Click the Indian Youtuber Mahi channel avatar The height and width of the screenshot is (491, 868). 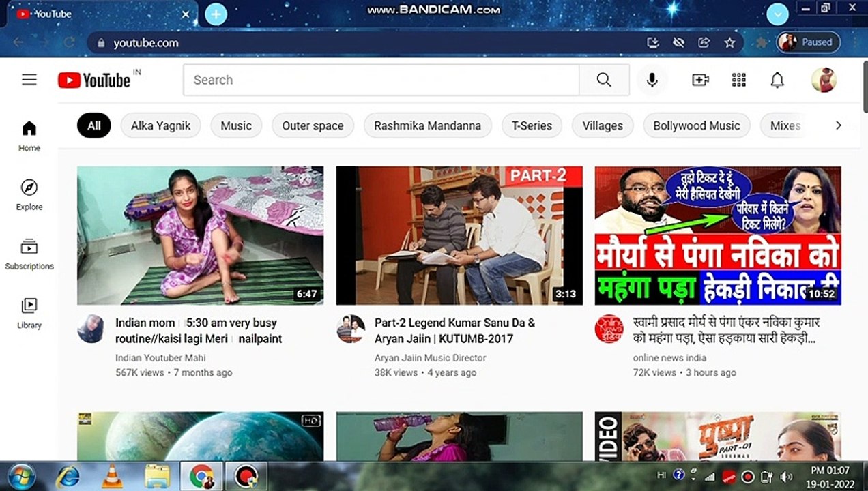(91, 329)
